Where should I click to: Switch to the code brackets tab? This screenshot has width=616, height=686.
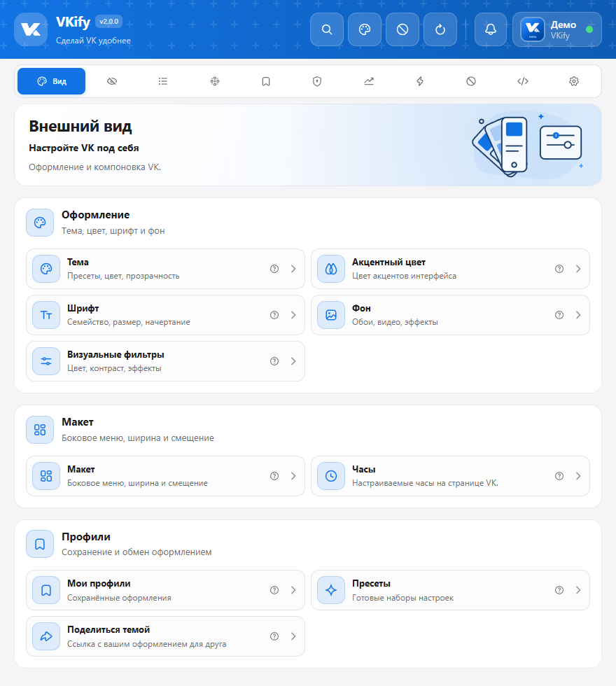[523, 81]
